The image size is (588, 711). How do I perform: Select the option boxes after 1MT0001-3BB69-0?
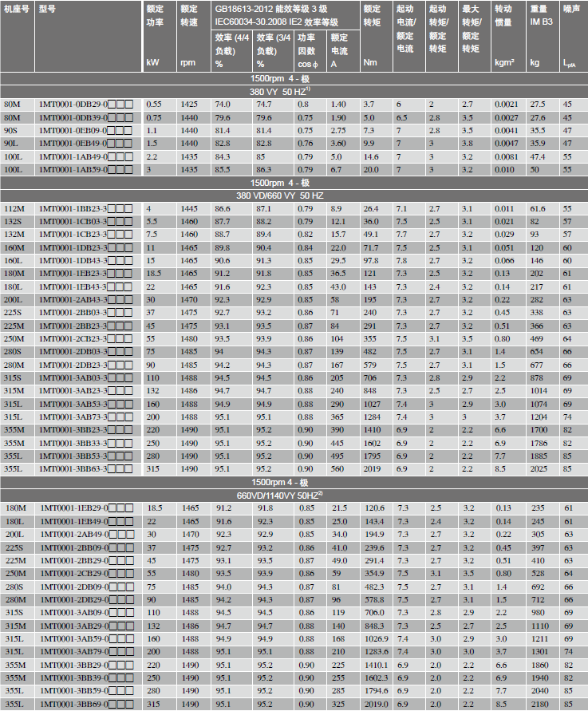120,705
